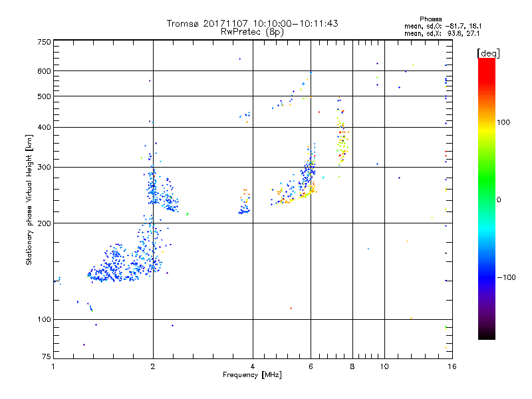
Task: Click colorbar tick label '-100'
Action: tap(506, 277)
